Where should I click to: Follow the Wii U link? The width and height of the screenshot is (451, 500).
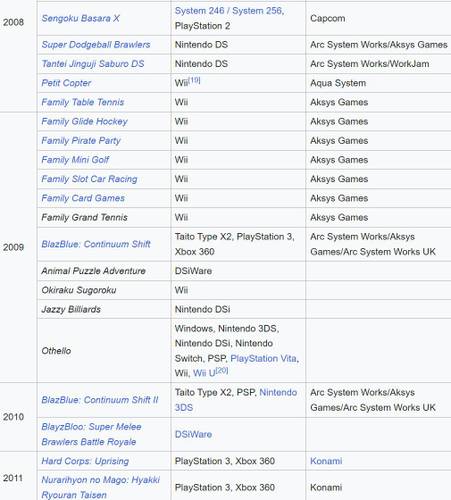point(204,373)
